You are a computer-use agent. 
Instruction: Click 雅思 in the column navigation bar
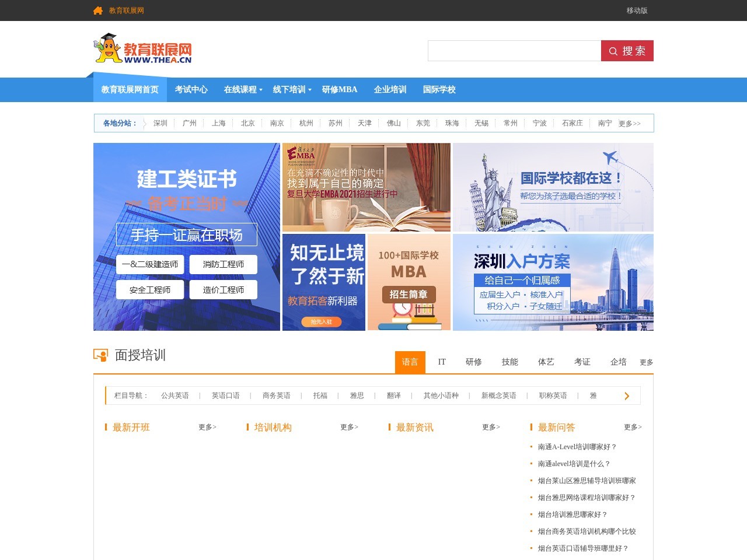(x=357, y=395)
